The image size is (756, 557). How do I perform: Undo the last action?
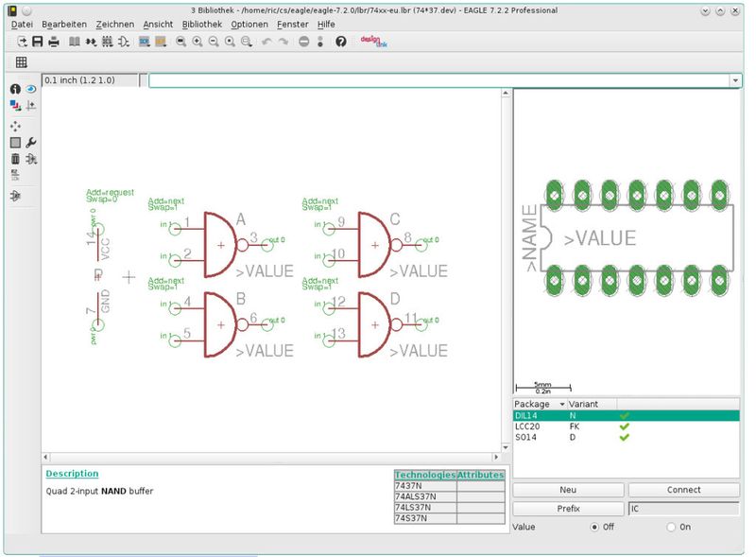point(266,42)
